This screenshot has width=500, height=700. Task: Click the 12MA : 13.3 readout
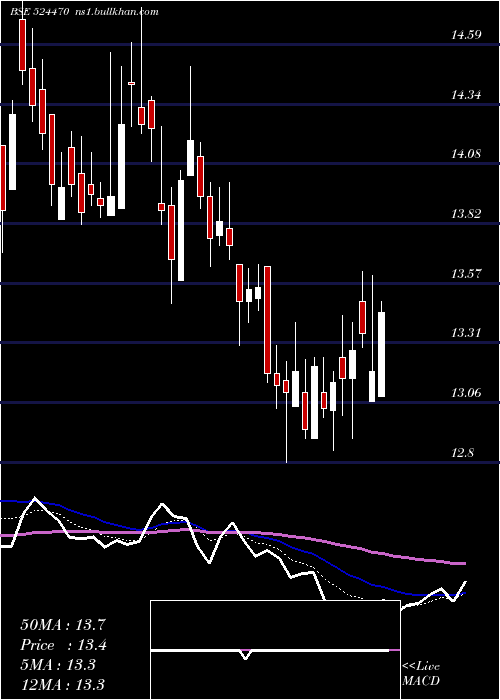pos(62,684)
